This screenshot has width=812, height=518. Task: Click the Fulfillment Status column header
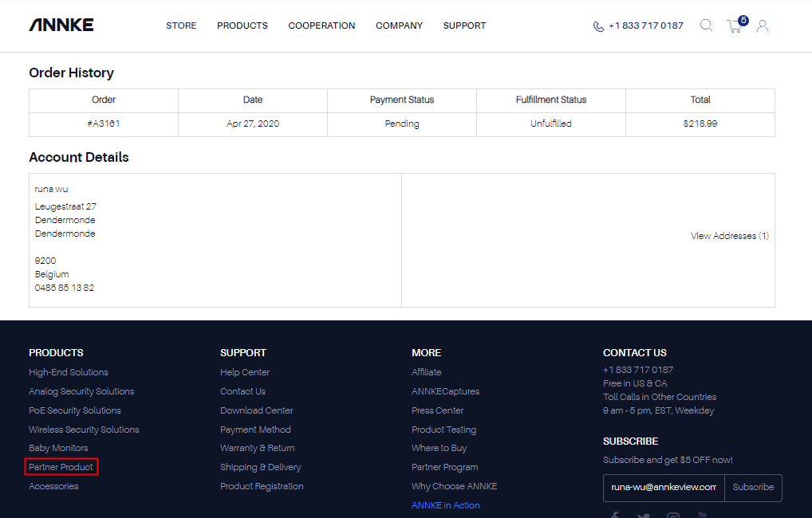click(x=551, y=100)
